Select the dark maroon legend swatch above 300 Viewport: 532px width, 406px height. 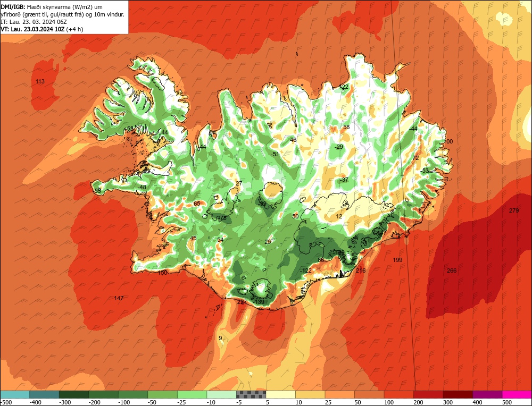(458, 394)
